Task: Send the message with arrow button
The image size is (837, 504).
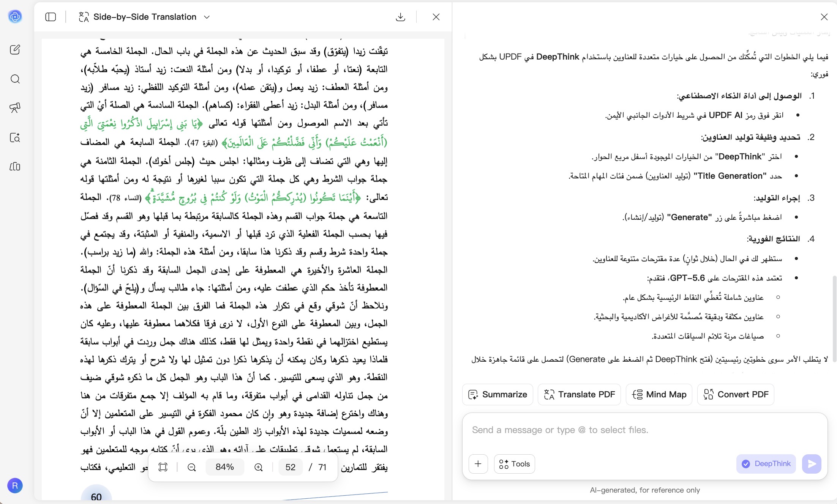Action: [812, 464]
